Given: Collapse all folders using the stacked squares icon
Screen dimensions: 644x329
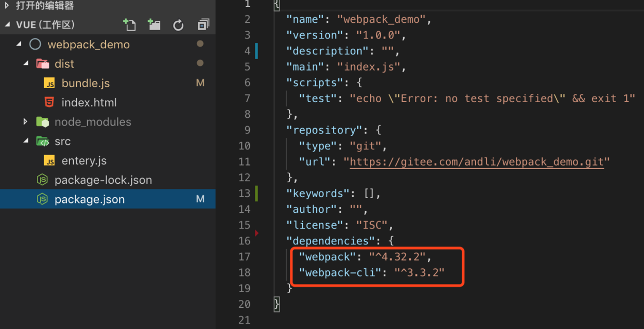Looking at the screenshot, I should coord(203,24).
